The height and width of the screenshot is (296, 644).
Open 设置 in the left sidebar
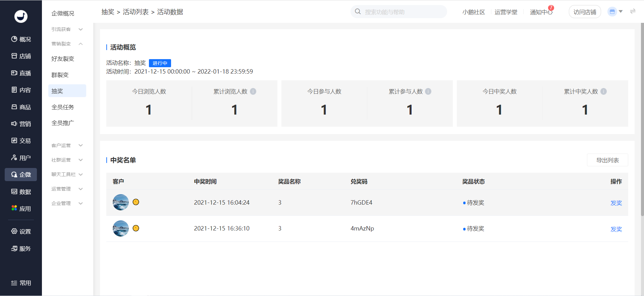21,231
